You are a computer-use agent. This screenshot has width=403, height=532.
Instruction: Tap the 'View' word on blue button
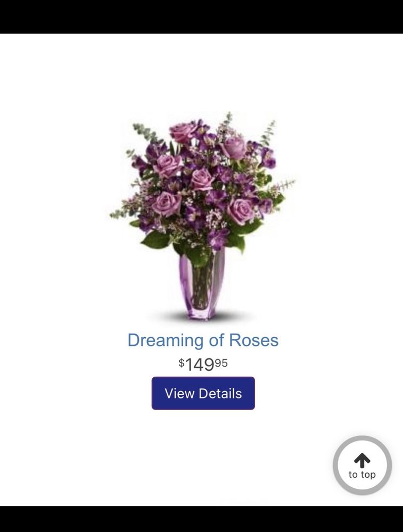point(179,394)
